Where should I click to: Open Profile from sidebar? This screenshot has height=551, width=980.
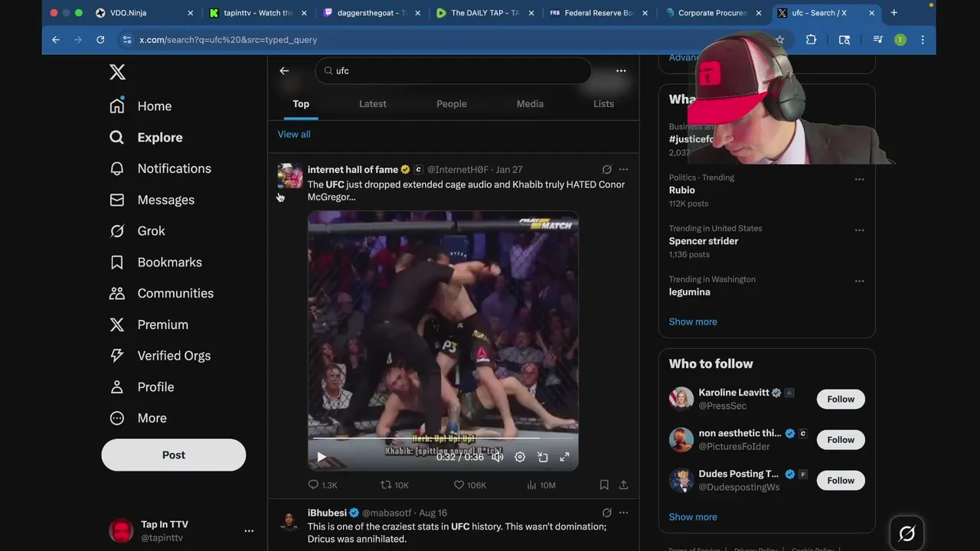tap(142, 387)
